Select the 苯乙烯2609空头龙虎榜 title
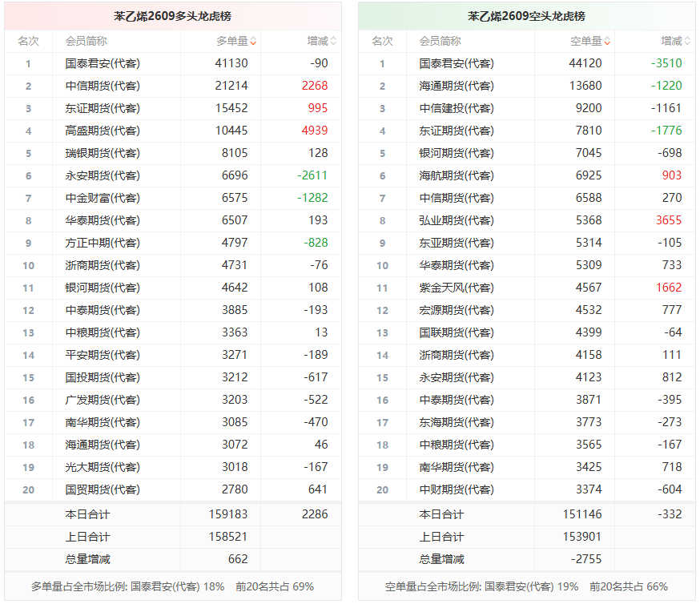The height and width of the screenshot is (604, 700). (x=527, y=17)
